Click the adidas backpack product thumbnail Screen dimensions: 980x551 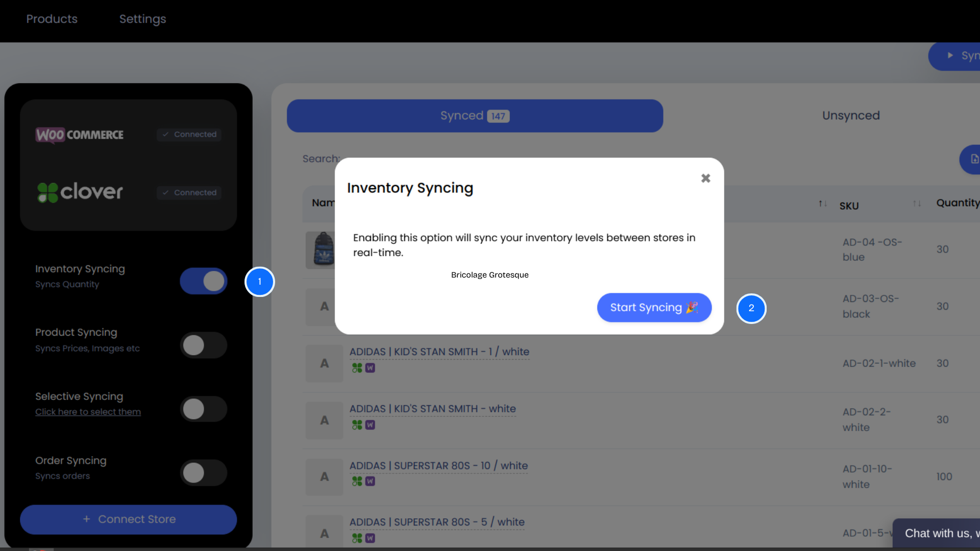pos(324,250)
